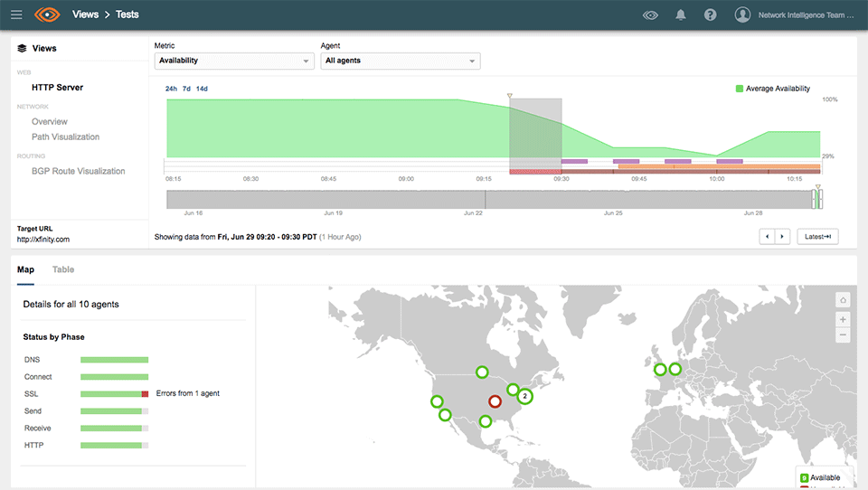Click the ThousandEyes orange eye logo
Screen dimensions: 868x490
tap(47, 14)
